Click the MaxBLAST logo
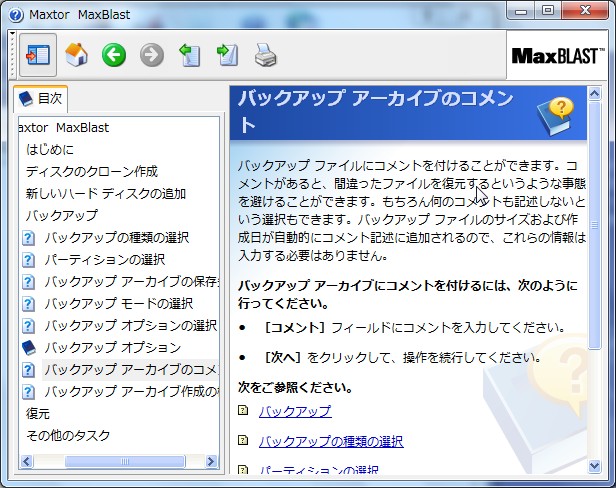The height and width of the screenshot is (488, 616). pos(558,56)
